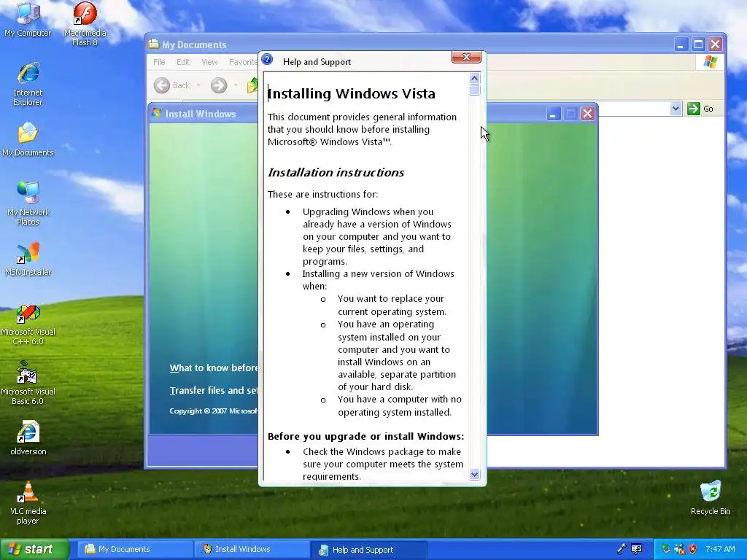747x560 pixels.
Task: Open the File menu in My Documents
Action: [159, 62]
